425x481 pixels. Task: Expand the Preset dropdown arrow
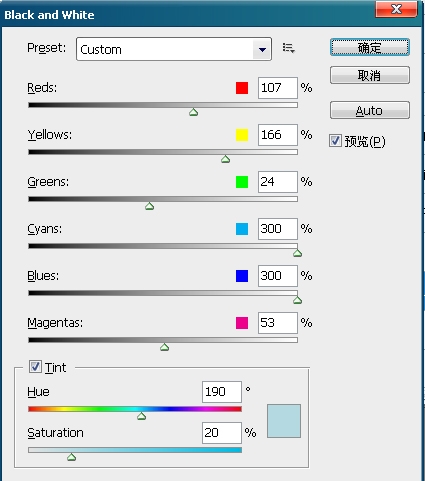tap(262, 49)
